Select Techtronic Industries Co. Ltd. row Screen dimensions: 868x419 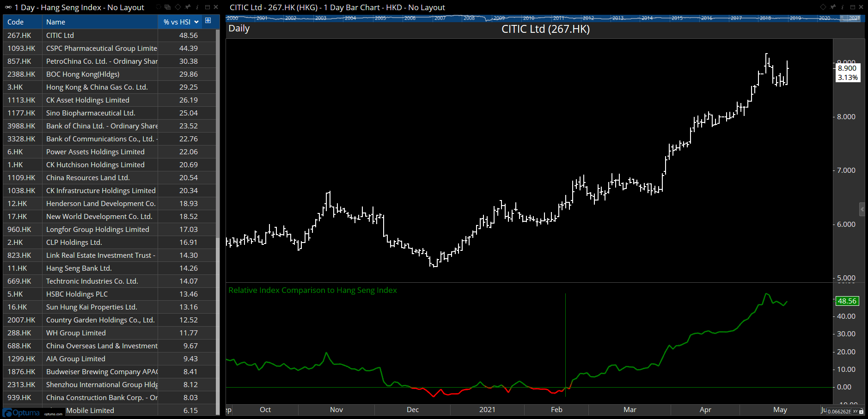coord(110,281)
